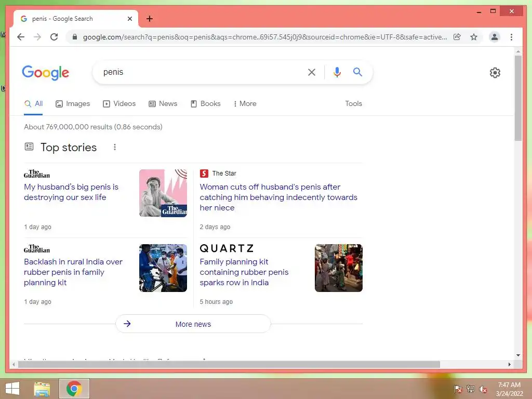Switch to the Videos tab

point(119,103)
